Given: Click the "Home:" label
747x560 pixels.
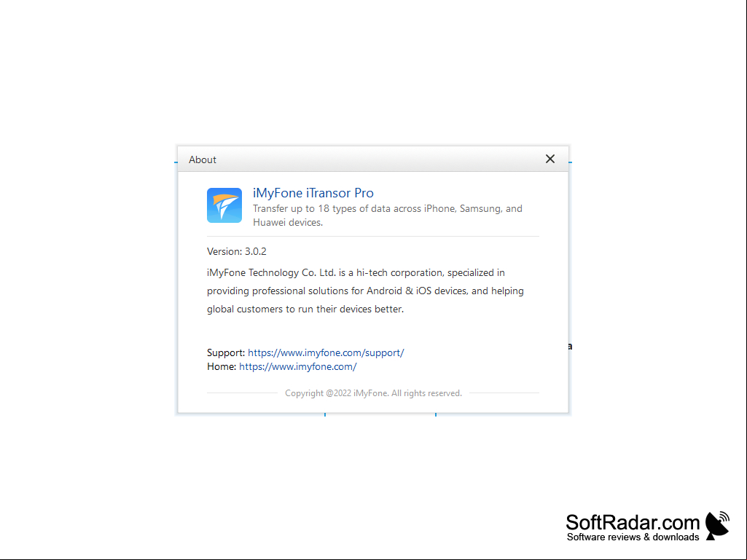Looking at the screenshot, I should (x=222, y=367).
